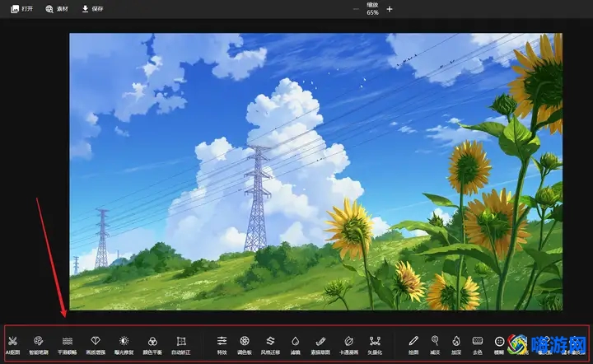Viewport: 593px width, 364px height.
Task: Zoom in with the plus button
Action: (390, 9)
